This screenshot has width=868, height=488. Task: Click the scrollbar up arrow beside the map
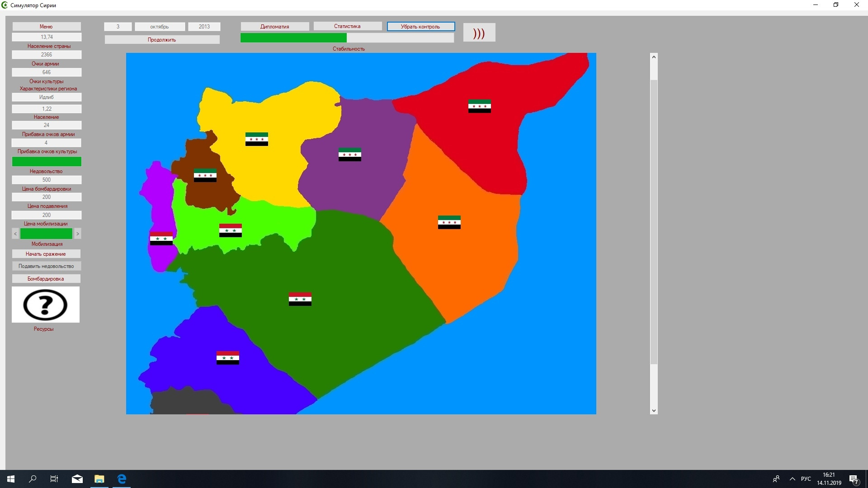coord(654,57)
